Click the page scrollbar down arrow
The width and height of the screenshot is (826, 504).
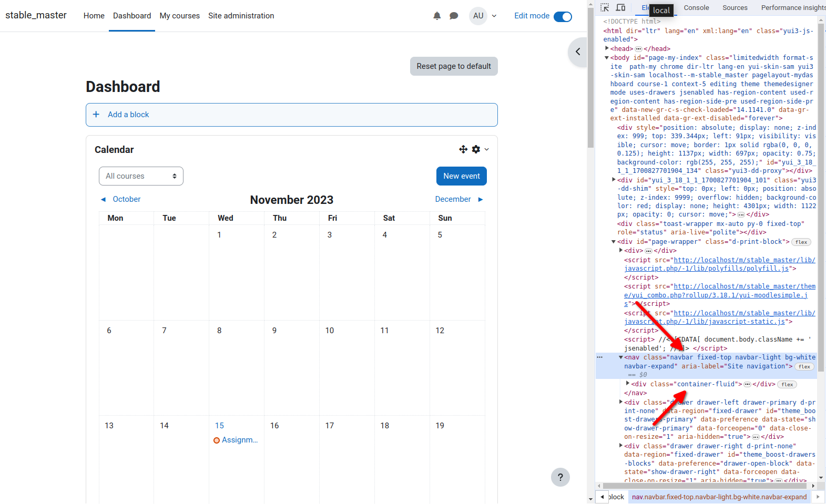tap(590, 499)
